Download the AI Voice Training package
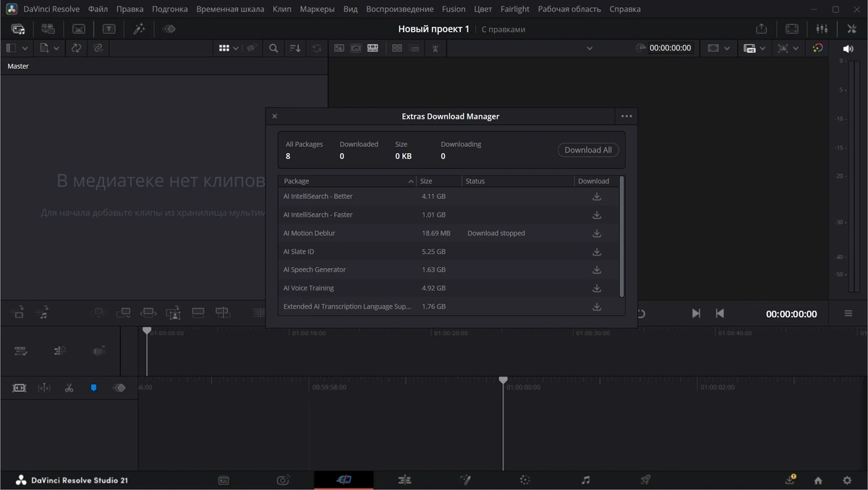 [597, 288]
